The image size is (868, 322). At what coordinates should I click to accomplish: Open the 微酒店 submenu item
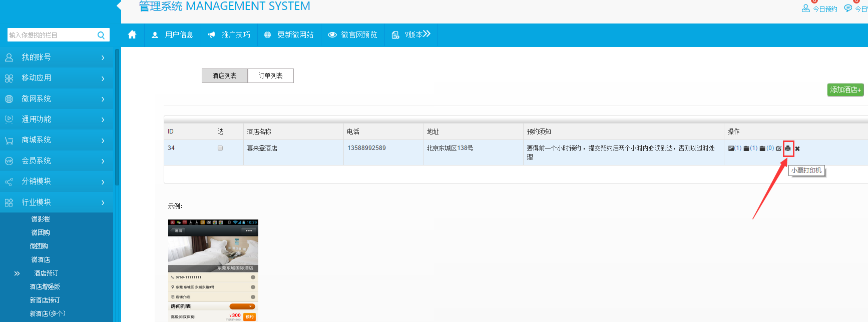coord(41,259)
